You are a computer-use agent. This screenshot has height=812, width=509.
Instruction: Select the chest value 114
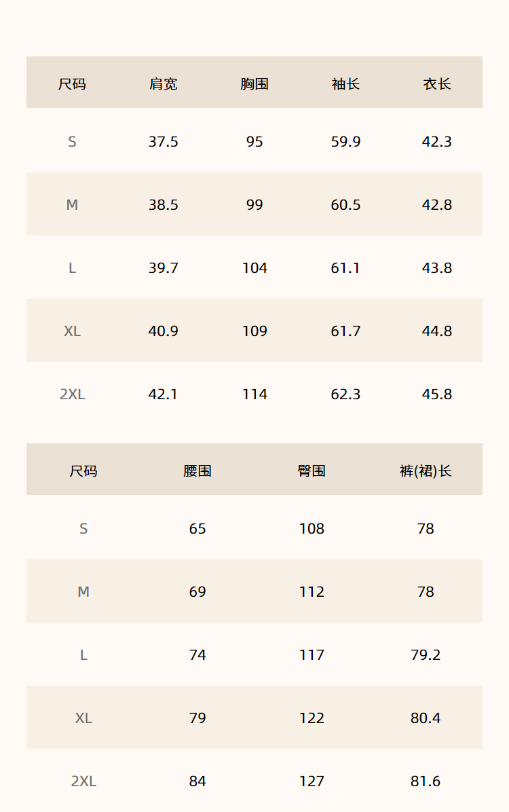pyautogui.click(x=254, y=394)
